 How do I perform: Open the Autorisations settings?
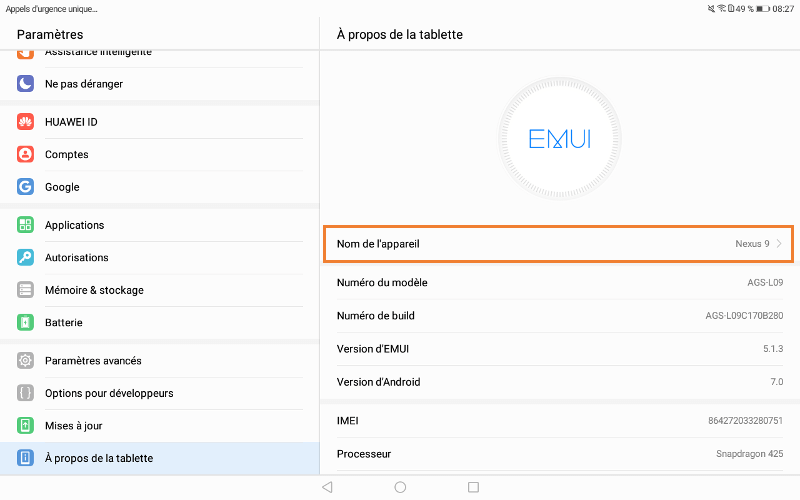pos(160,258)
